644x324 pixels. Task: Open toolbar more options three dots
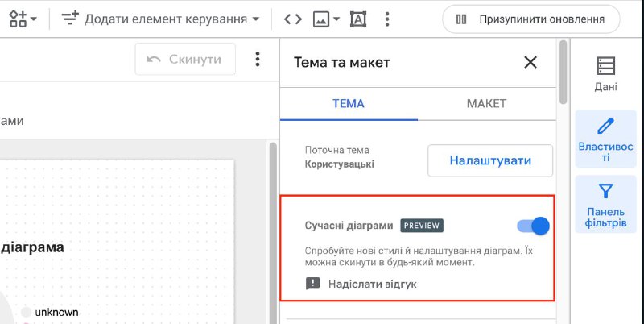pos(387,19)
